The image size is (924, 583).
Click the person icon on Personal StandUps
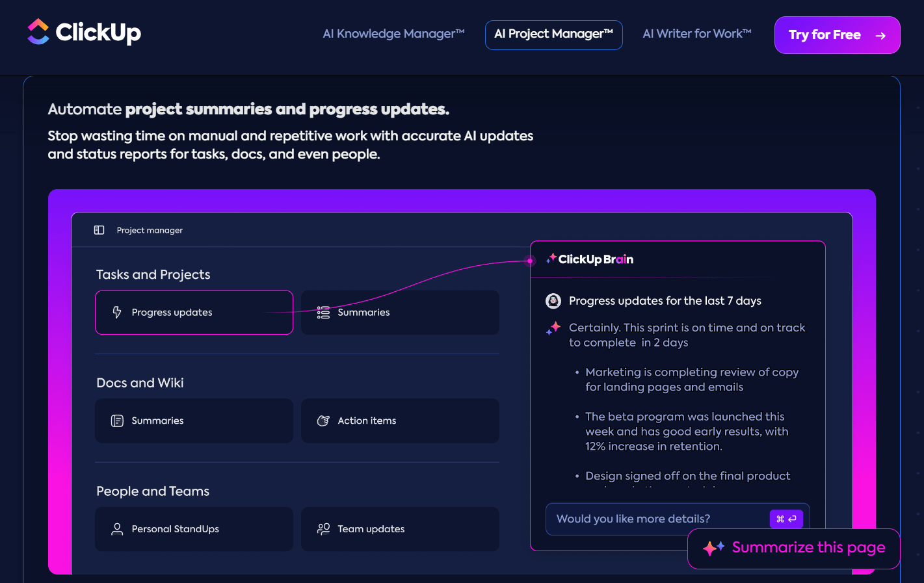click(x=117, y=529)
